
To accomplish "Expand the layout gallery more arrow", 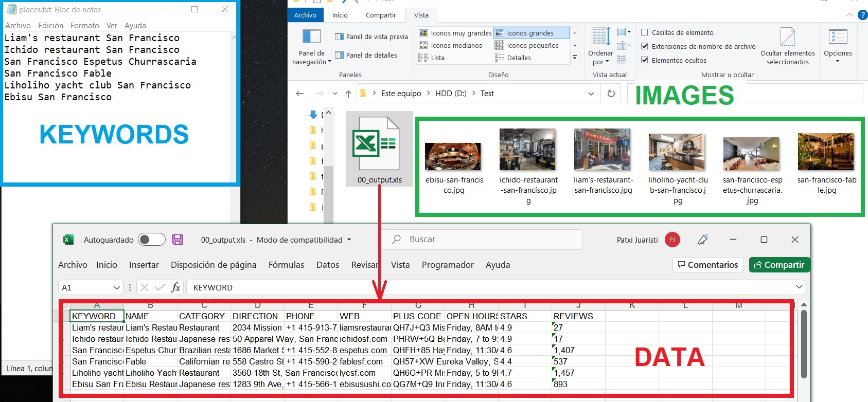I will (x=575, y=58).
